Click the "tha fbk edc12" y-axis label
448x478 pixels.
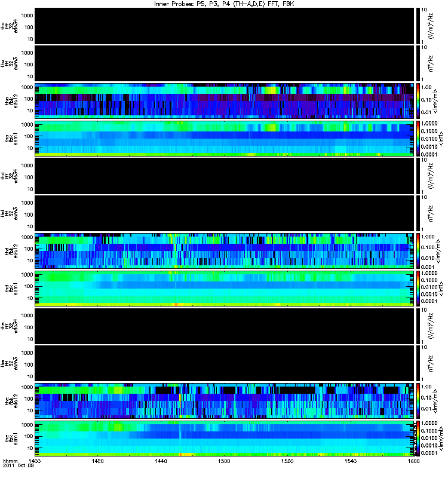[x=11, y=102]
